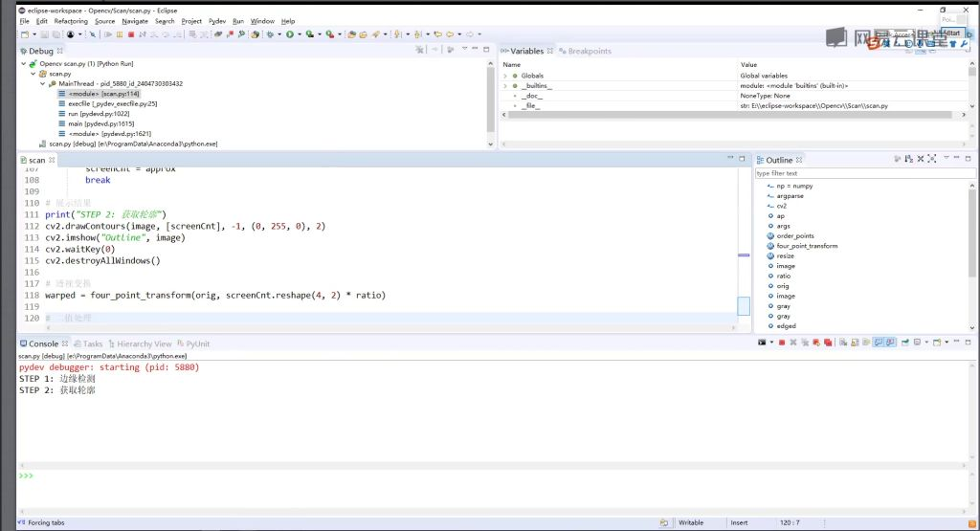The image size is (980, 531).
Task: Click the Console input prompt line
Action: pyautogui.click(x=494, y=476)
